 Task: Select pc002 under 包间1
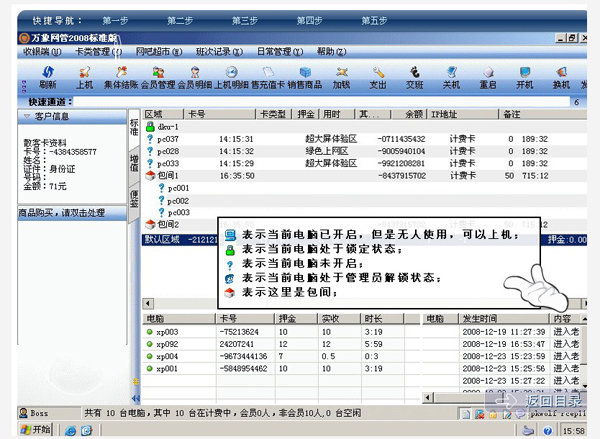point(178,201)
